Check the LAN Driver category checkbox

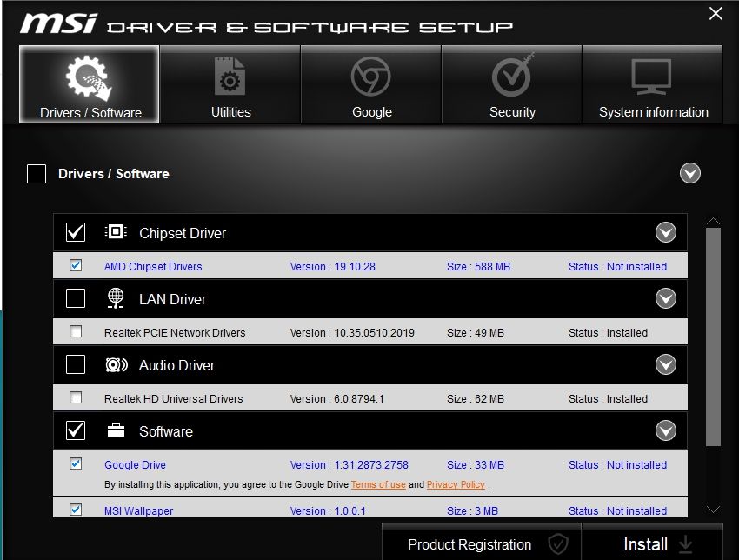(x=76, y=298)
